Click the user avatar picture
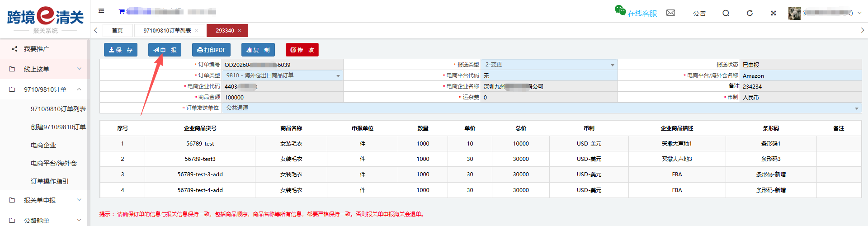 [794, 13]
